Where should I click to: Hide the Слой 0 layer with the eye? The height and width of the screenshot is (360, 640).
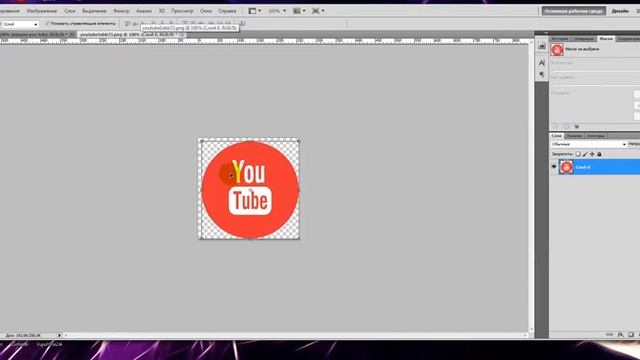(554, 167)
